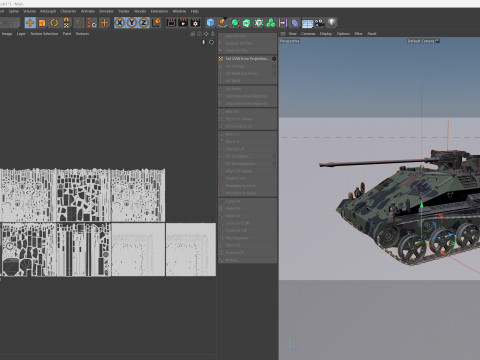Click the green extrude generator icon
This screenshot has height=360, width=480.
click(247, 23)
